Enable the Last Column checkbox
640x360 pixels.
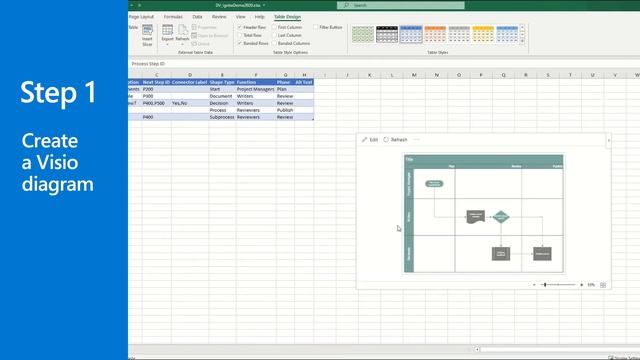click(274, 36)
